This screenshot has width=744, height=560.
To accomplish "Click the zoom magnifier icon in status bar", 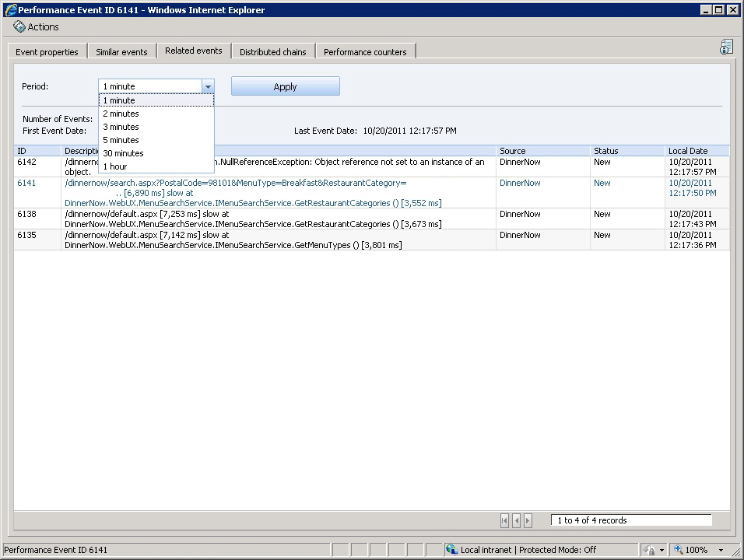I will pos(675,550).
